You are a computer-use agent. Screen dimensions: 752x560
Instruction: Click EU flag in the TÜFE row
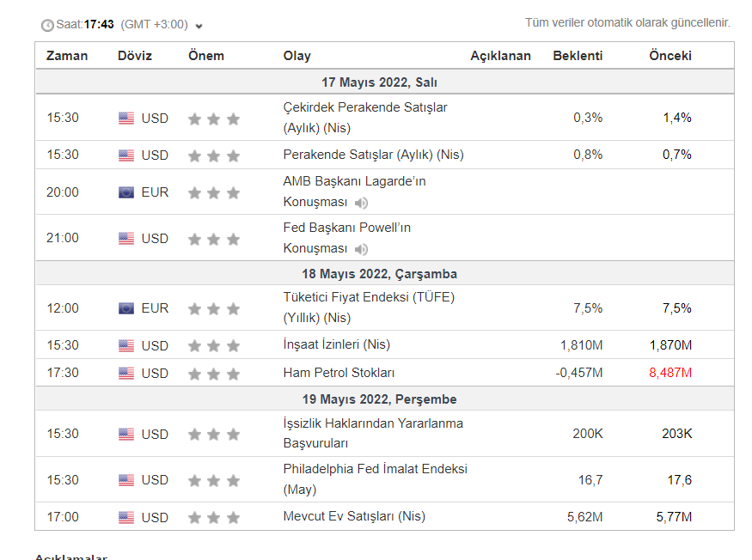click(x=126, y=308)
